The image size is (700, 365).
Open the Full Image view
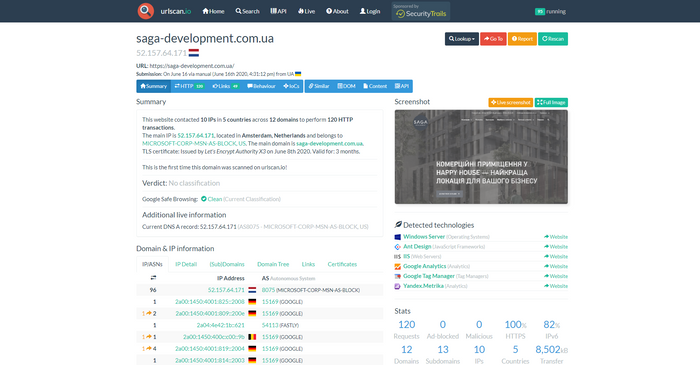551,103
